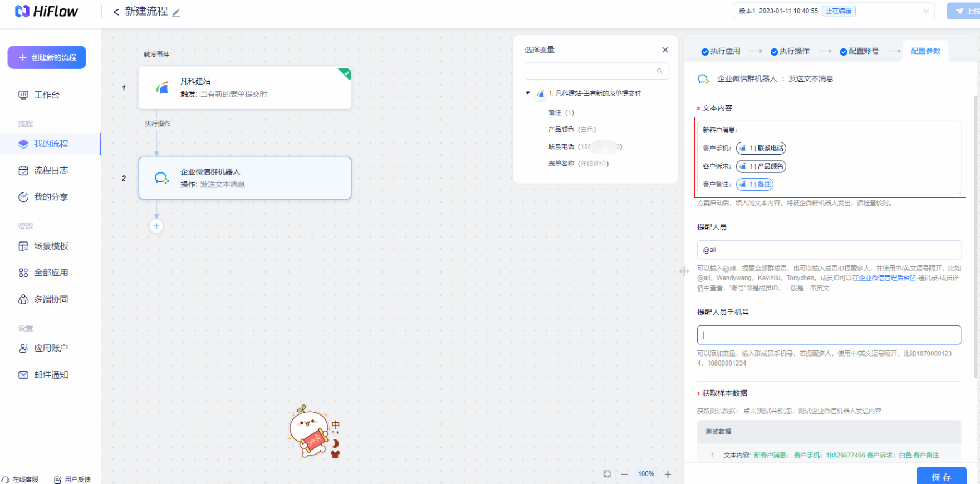The width and height of the screenshot is (980, 484).
Task: Open 应用账户 in the sidebar
Action: pos(51,348)
